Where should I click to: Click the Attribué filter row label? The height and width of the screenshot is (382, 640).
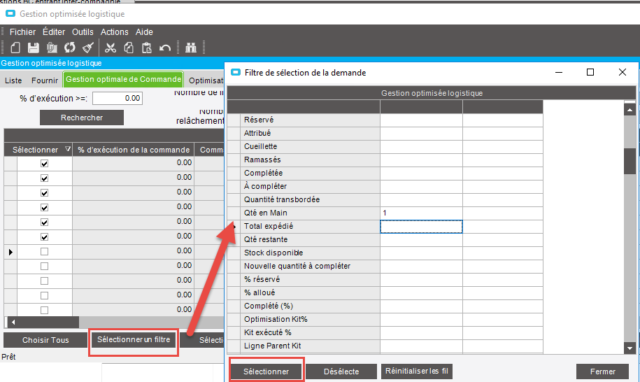coord(257,133)
